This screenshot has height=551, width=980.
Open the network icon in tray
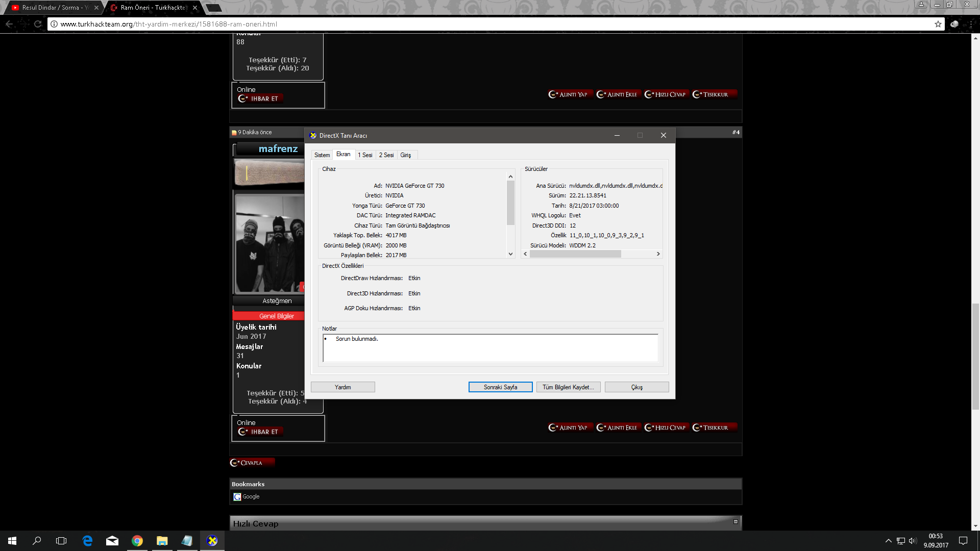(x=901, y=541)
